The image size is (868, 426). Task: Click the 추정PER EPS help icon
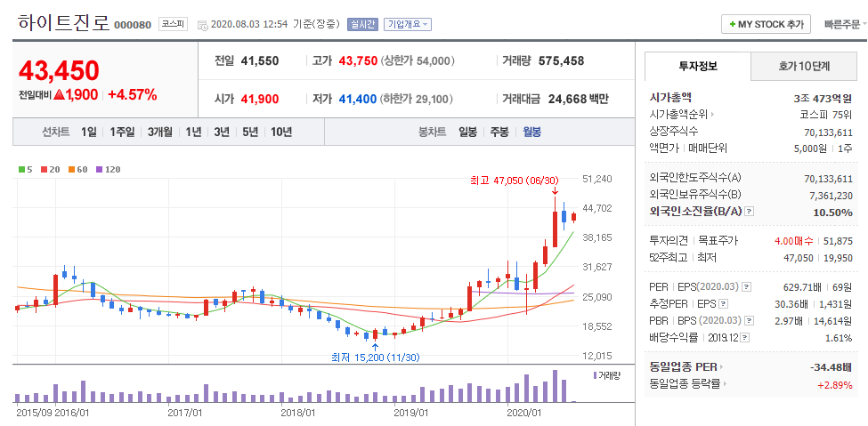[724, 304]
